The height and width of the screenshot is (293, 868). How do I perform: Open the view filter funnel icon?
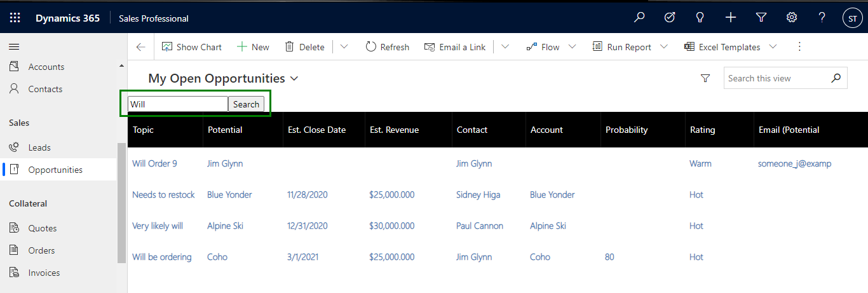pos(705,78)
